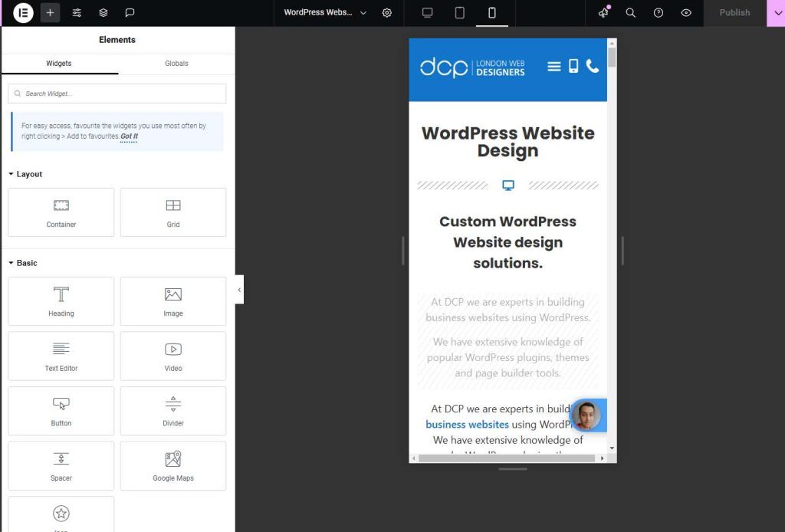The height and width of the screenshot is (532, 785).
Task: Switch to desktop preview mode
Action: [x=427, y=12]
